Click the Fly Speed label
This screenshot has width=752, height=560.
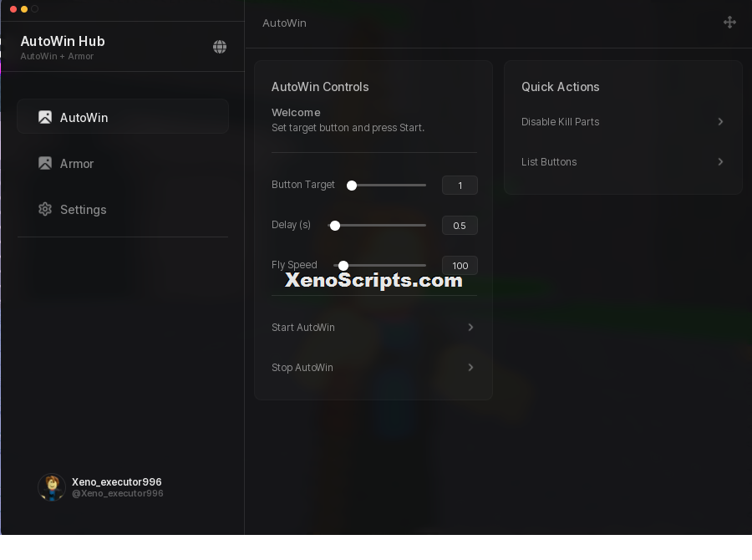click(294, 265)
